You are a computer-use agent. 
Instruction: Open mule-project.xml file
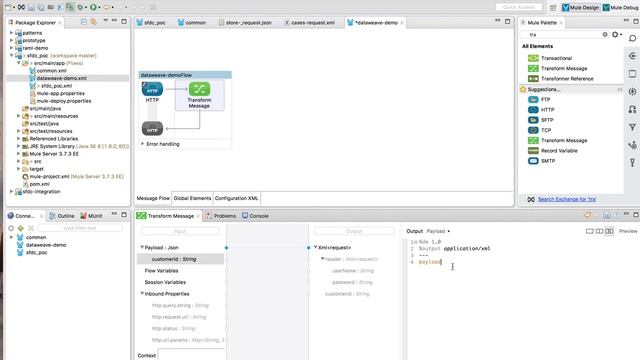(73, 177)
